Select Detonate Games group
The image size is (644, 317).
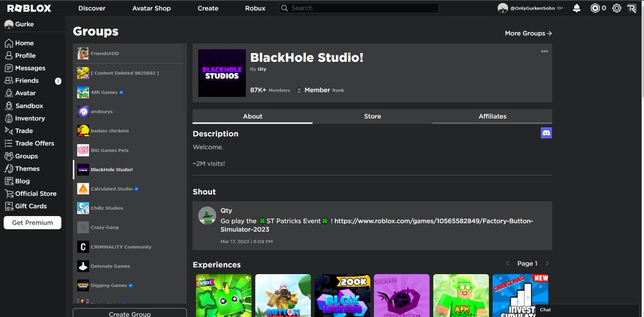pyautogui.click(x=128, y=266)
